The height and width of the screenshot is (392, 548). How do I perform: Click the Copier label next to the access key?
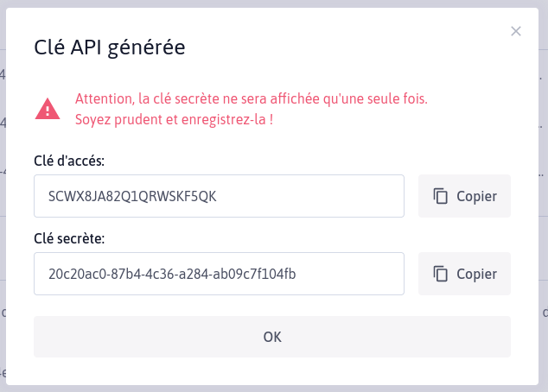point(477,197)
